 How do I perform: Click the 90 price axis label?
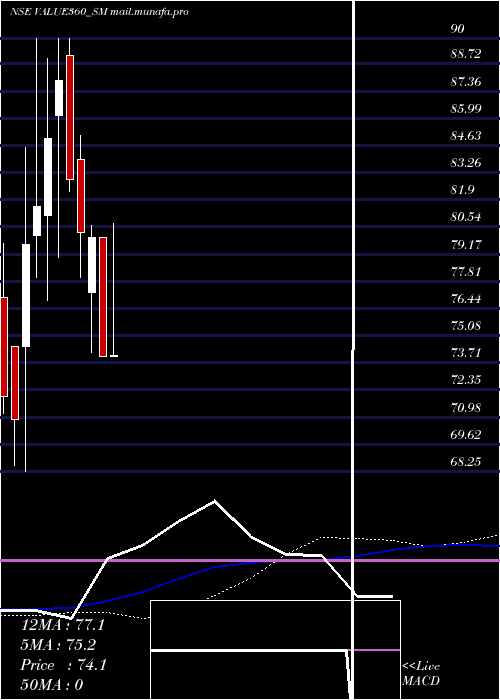pyautogui.click(x=458, y=29)
